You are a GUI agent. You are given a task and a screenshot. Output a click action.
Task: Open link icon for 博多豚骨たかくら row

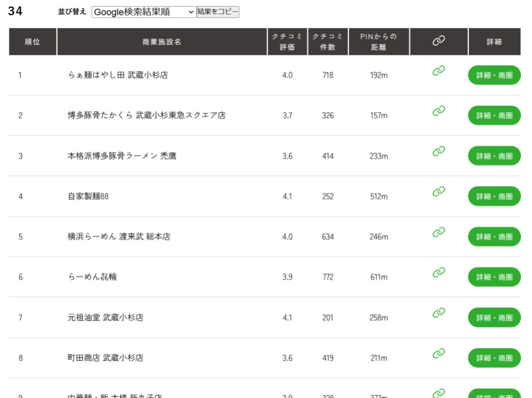(438, 111)
